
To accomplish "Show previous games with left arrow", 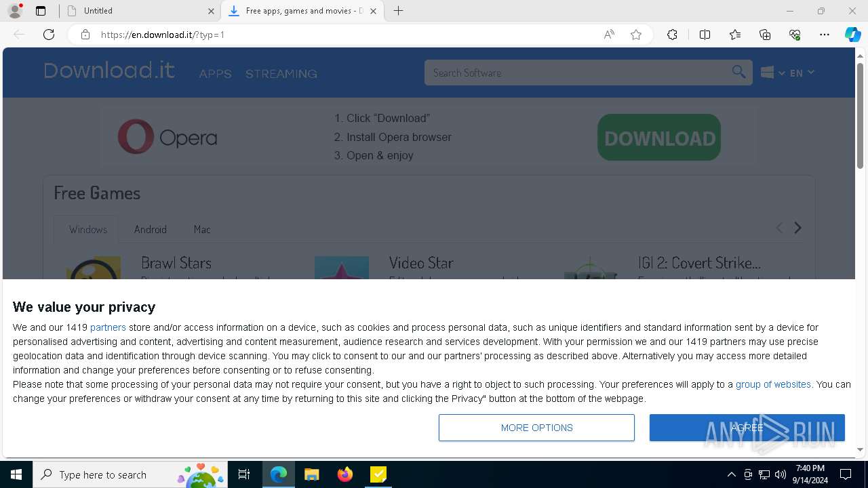I will [x=779, y=228].
